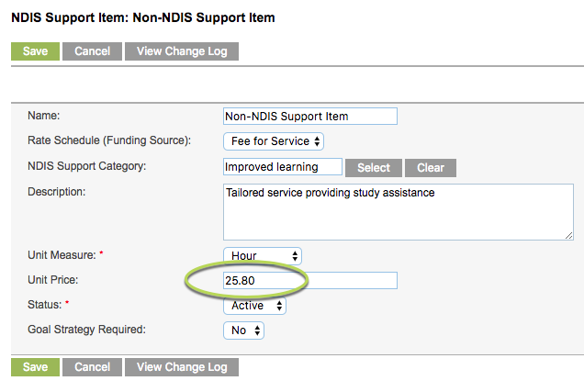Click the Unit Price field showing 25.80
The image size is (584, 392).
pos(310,280)
